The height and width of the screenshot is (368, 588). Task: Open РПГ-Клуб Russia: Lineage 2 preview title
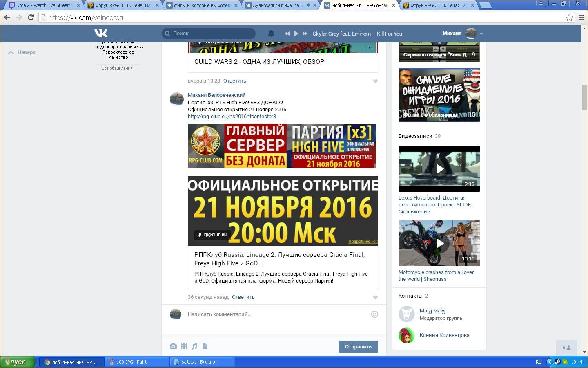pos(280,259)
